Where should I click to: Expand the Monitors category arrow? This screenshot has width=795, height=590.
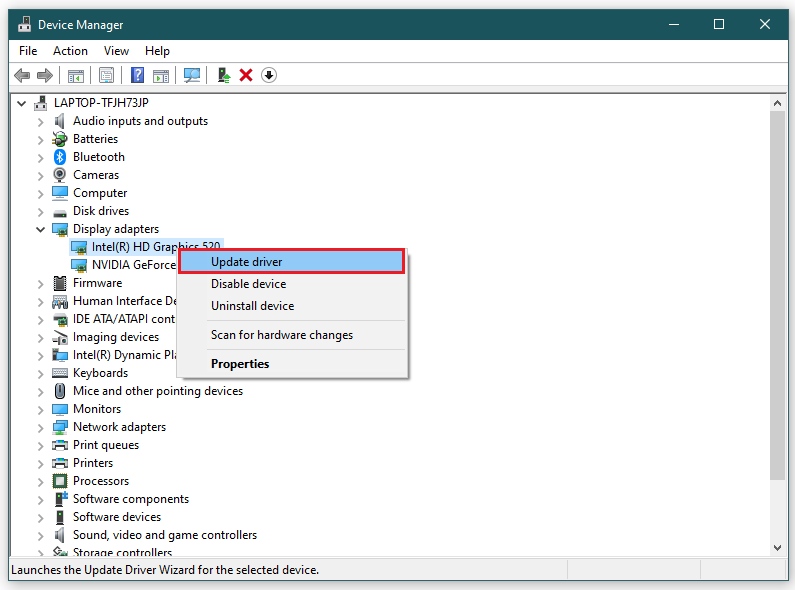coord(41,410)
